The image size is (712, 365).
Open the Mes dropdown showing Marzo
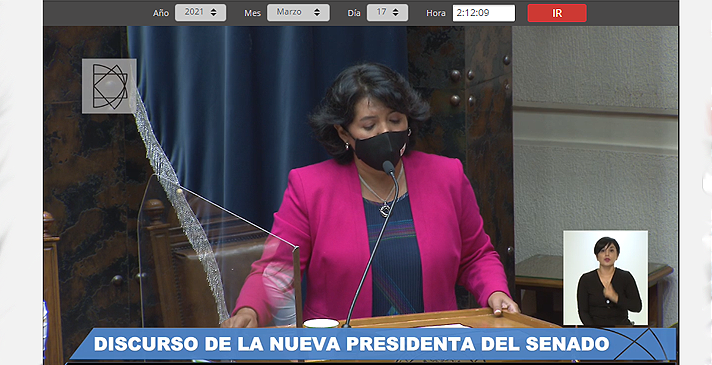coord(298,13)
